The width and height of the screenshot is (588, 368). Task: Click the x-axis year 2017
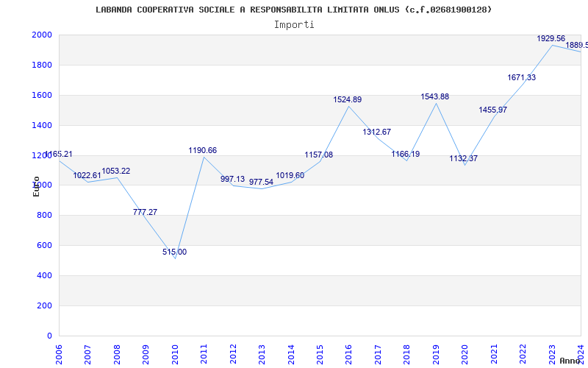pyautogui.click(x=378, y=355)
